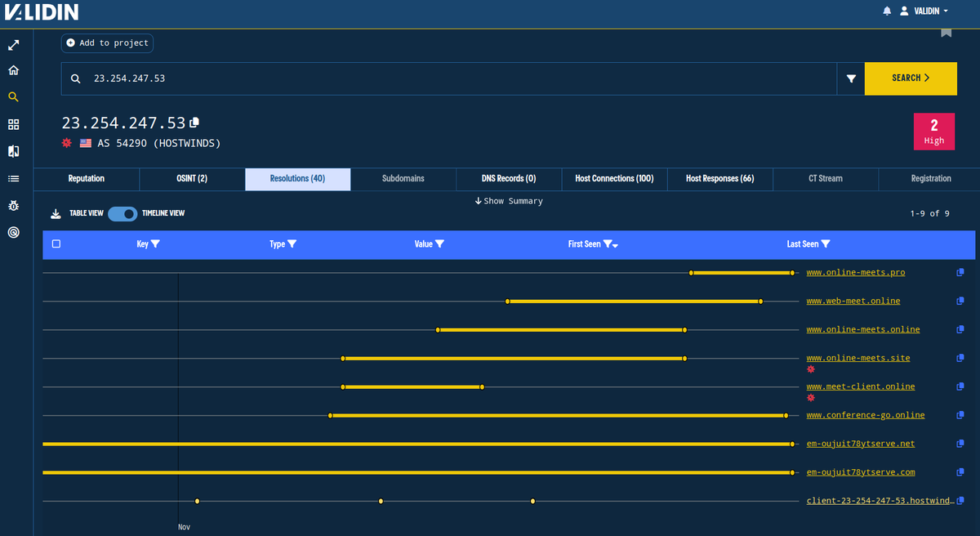Filter the Key column
The width and height of the screenshot is (980, 536).
coord(155,244)
